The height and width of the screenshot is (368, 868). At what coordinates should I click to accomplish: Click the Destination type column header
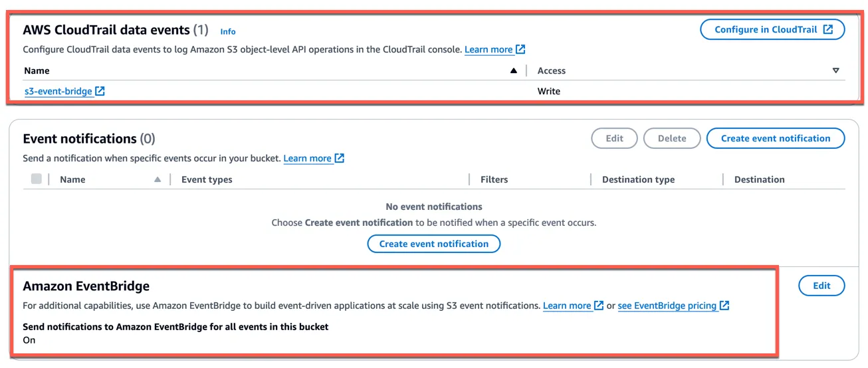point(638,179)
